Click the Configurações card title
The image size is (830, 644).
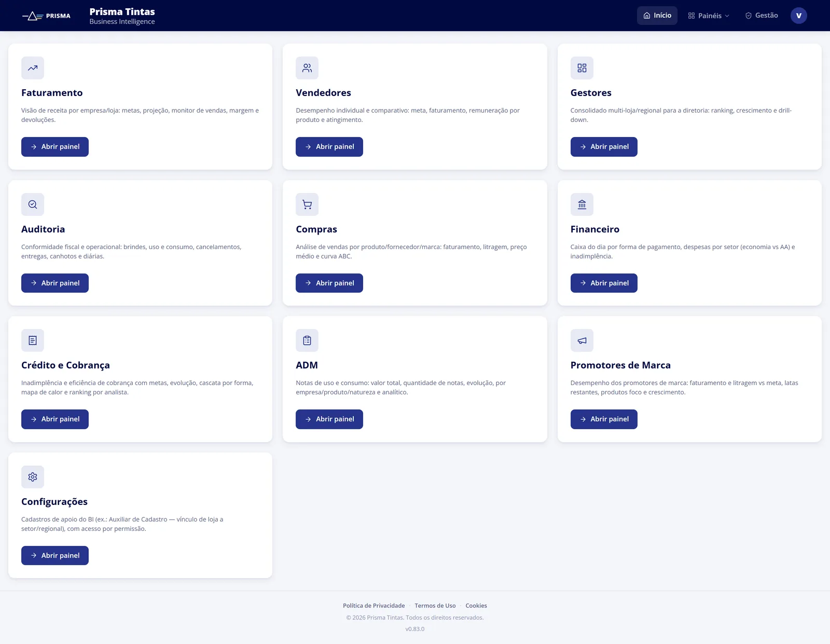click(54, 502)
